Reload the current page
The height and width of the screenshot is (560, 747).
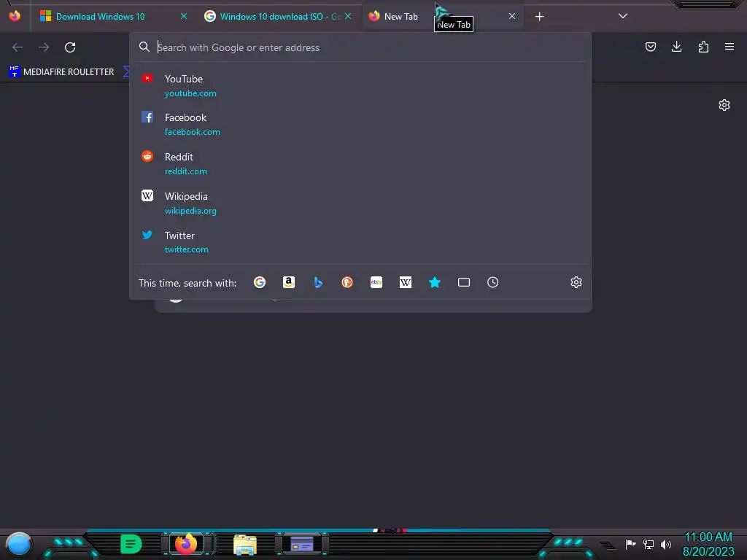click(x=70, y=47)
